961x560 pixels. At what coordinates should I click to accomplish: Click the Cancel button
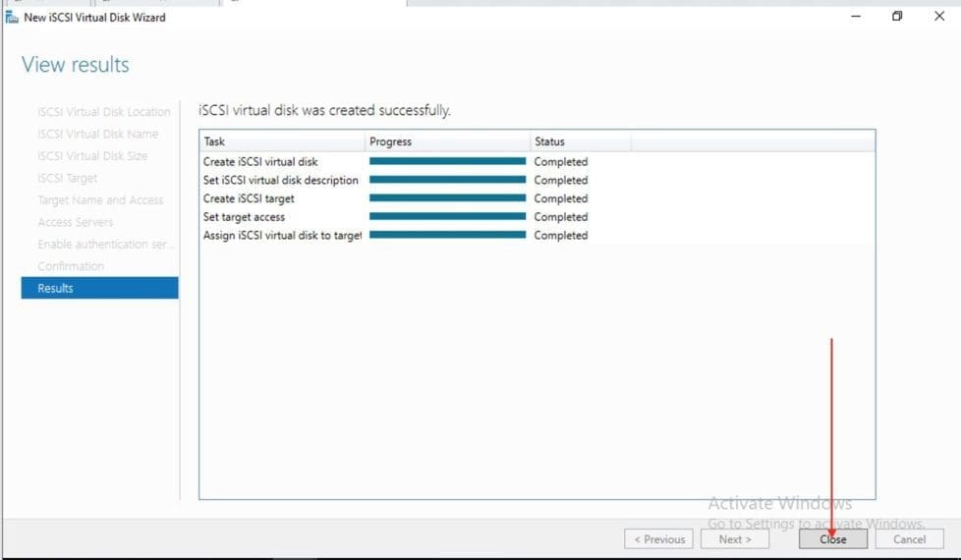point(909,538)
